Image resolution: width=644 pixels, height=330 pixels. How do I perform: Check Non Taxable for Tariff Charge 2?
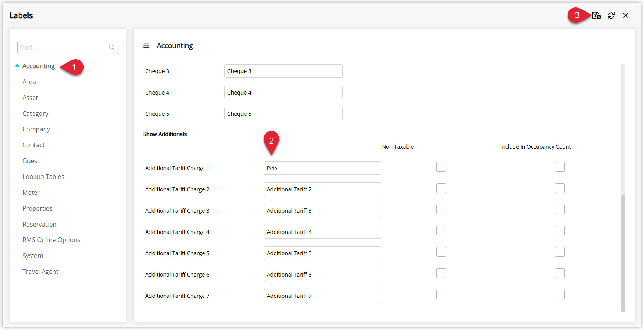click(x=441, y=188)
